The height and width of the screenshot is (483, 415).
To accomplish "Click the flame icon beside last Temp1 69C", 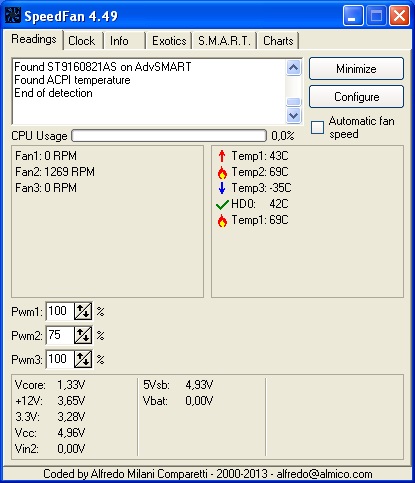I will (222, 220).
